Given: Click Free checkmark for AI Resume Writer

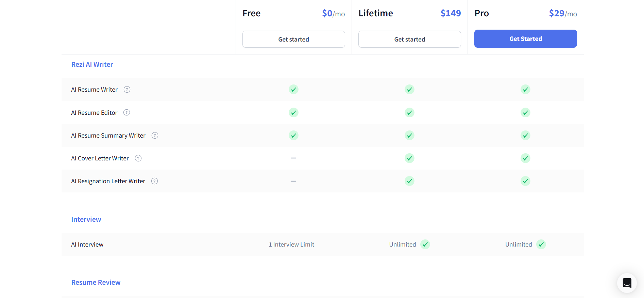Looking at the screenshot, I should pyautogui.click(x=293, y=89).
